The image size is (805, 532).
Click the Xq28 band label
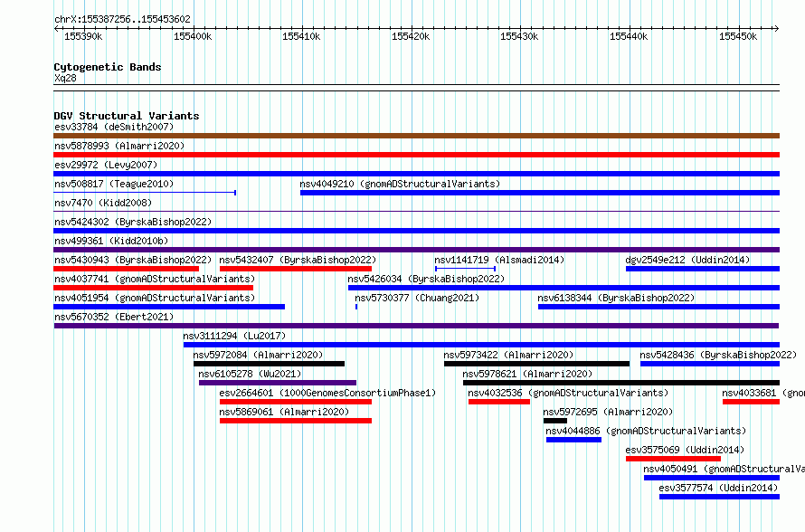pyautogui.click(x=65, y=78)
